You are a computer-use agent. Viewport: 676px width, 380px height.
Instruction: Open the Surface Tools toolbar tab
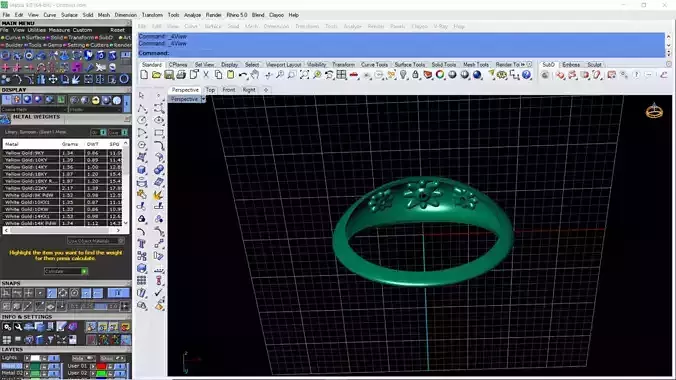410,64
